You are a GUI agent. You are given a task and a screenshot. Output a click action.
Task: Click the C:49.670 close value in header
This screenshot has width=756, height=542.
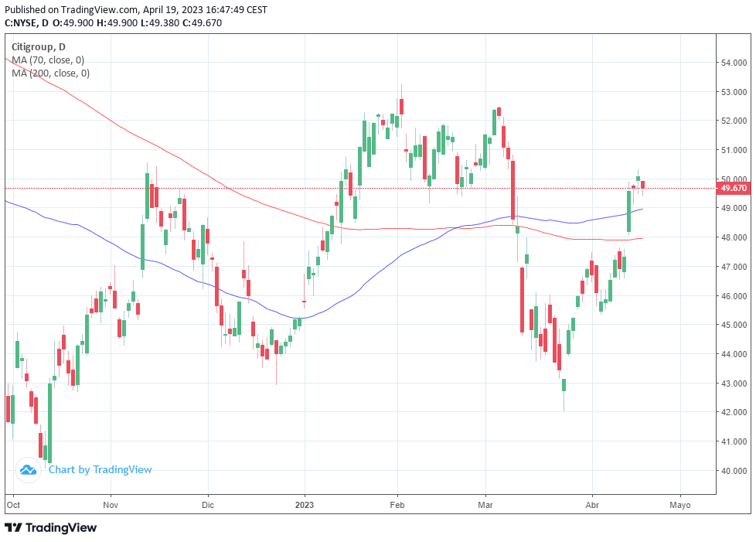pos(203,22)
